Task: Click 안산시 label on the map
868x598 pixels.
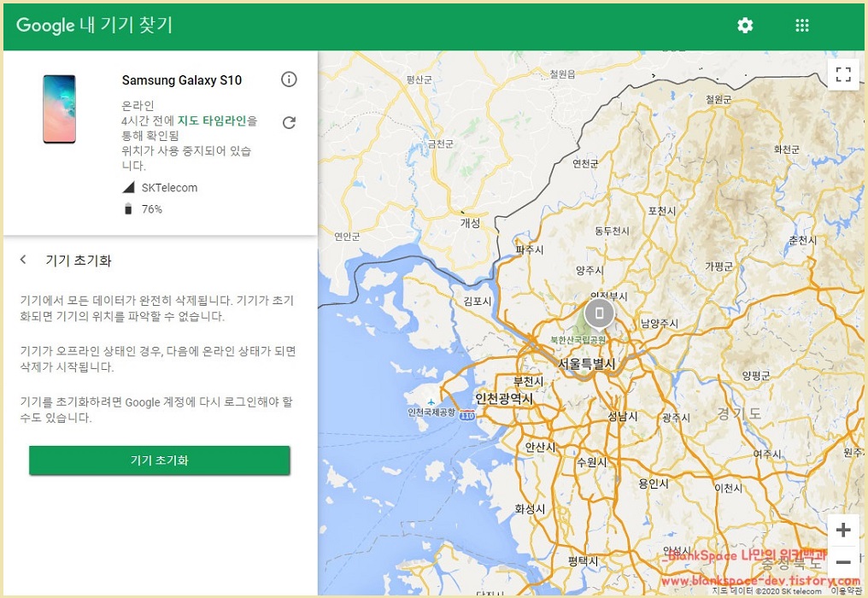Action: (x=540, y=447)
